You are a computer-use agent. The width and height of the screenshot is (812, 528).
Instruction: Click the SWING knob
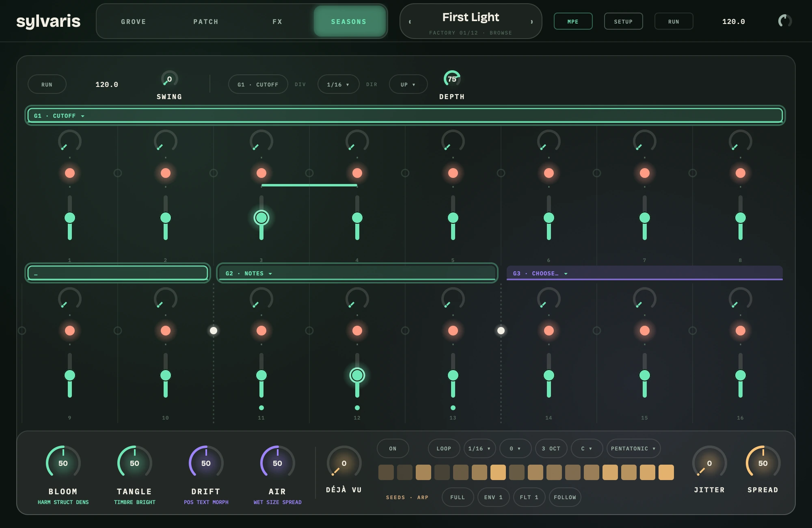click(x=169, y=79)
